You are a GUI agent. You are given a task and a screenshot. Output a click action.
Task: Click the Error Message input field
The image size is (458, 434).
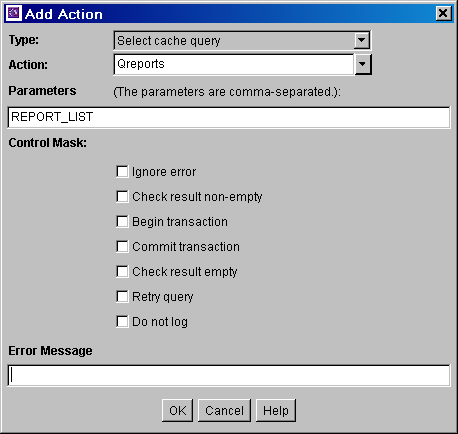click(x=229, y=375)
